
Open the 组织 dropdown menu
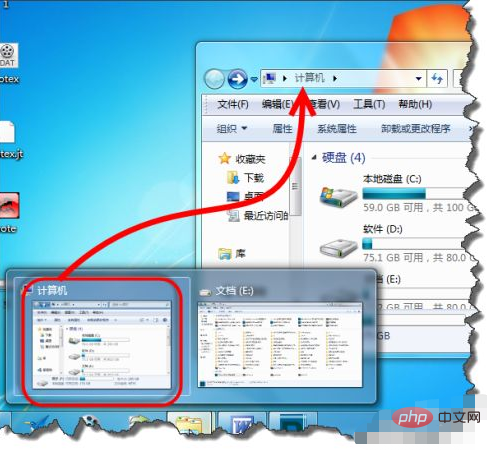click(232, 129)
